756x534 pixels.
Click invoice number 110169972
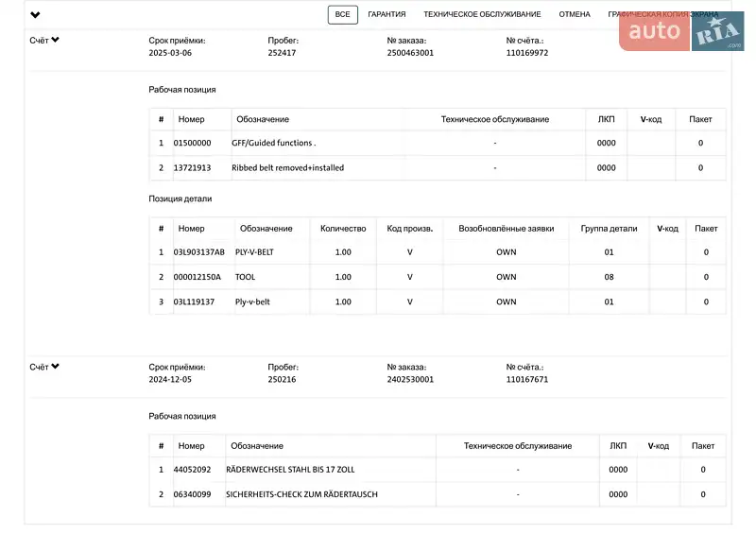coord(527,53)
